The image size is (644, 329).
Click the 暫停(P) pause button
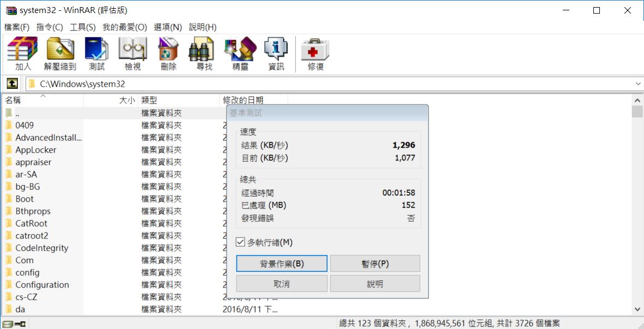pos(375,263)
